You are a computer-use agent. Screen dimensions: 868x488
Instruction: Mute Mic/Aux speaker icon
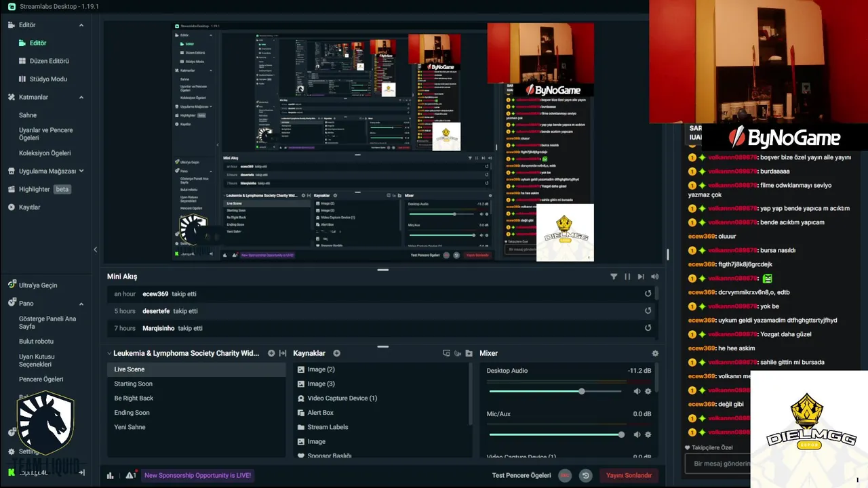tap(637, 434)
